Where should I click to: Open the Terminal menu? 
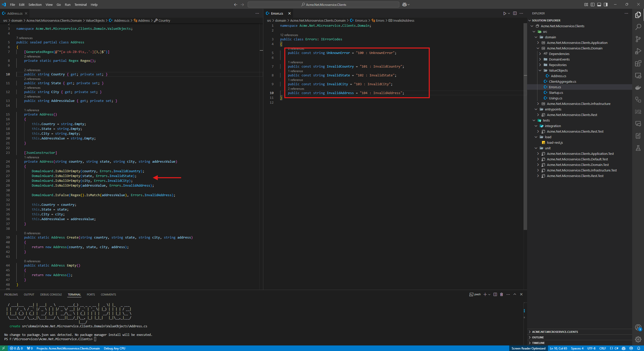click(x=81, y=5)
